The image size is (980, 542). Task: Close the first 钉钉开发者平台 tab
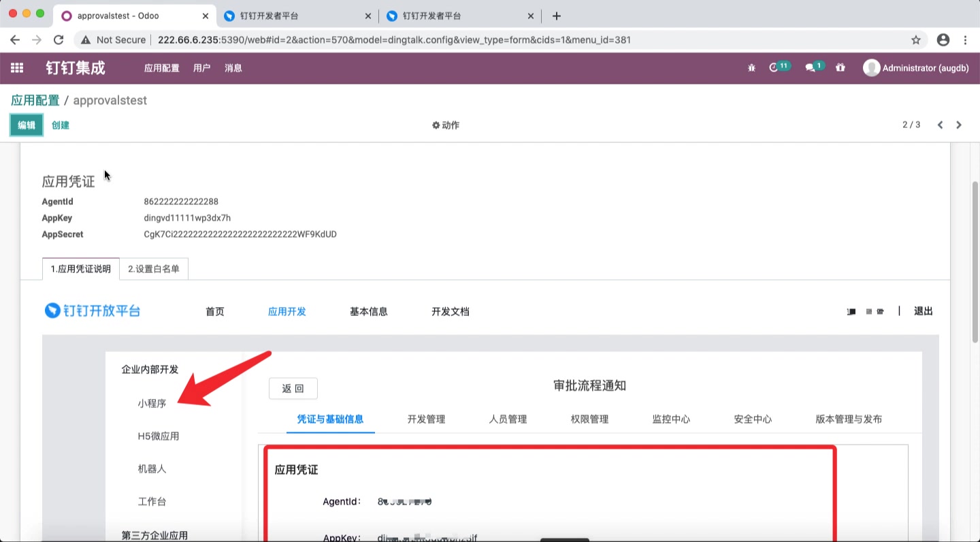368,16
